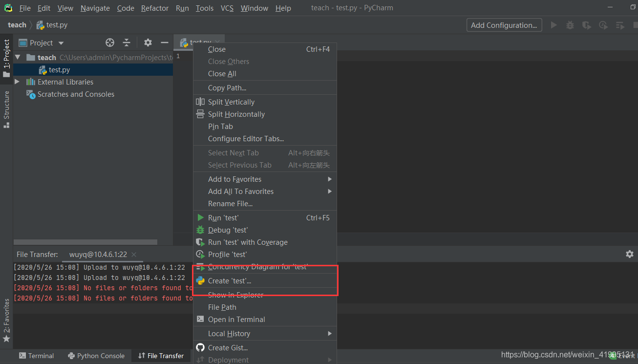Select Copy Path... entry
Screen dimensions: 638x364
coord(265,88)
